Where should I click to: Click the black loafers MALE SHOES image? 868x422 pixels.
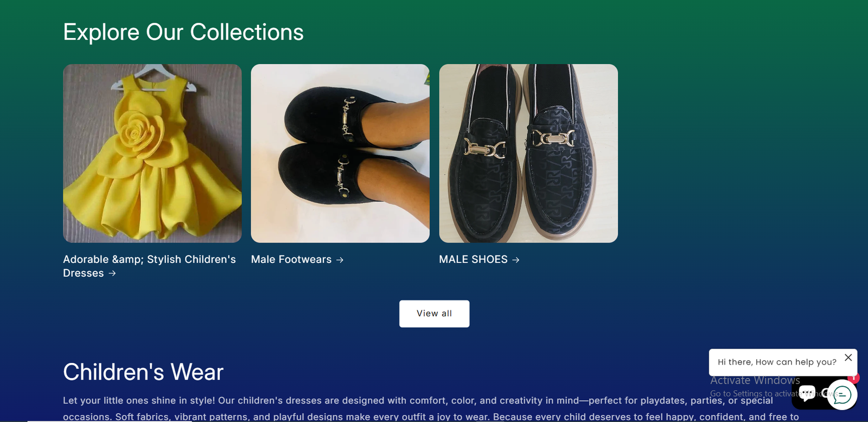click(x=528, y=152)
